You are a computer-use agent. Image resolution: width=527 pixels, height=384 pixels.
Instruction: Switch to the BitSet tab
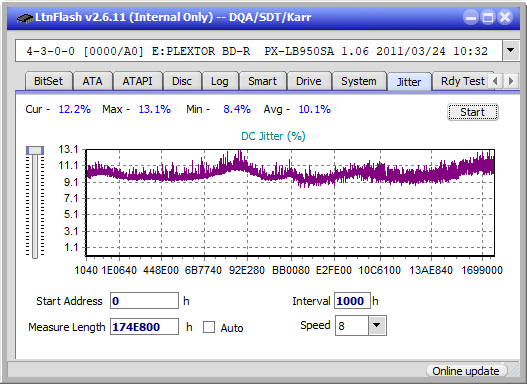(x=48, y=81)
